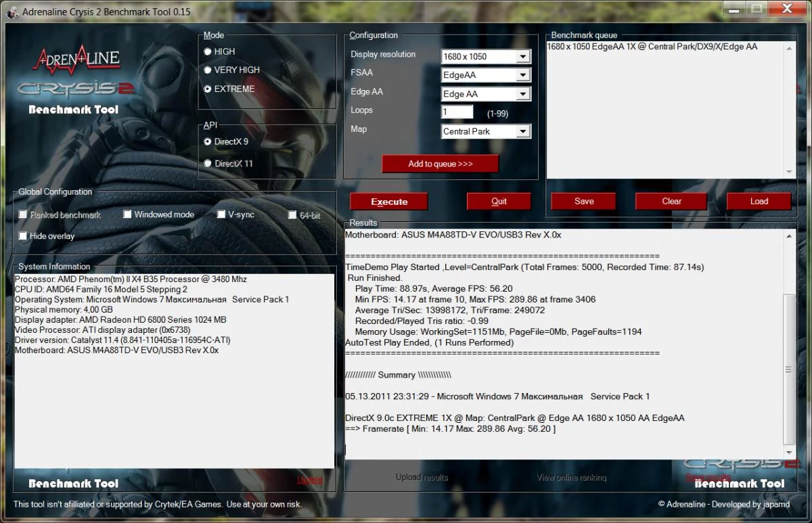Check the Hide overlay option

(24, 236)
